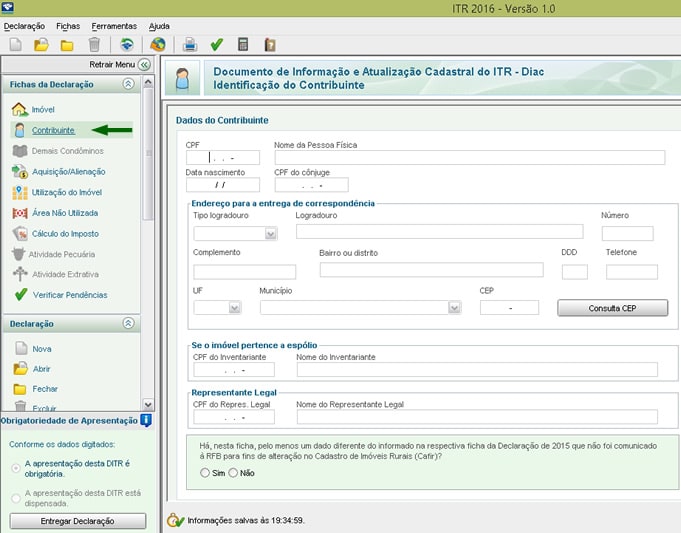This screenshot has width=681, height=533.
Task: Open the Município dropdown
Action: (x=454, y=308)
